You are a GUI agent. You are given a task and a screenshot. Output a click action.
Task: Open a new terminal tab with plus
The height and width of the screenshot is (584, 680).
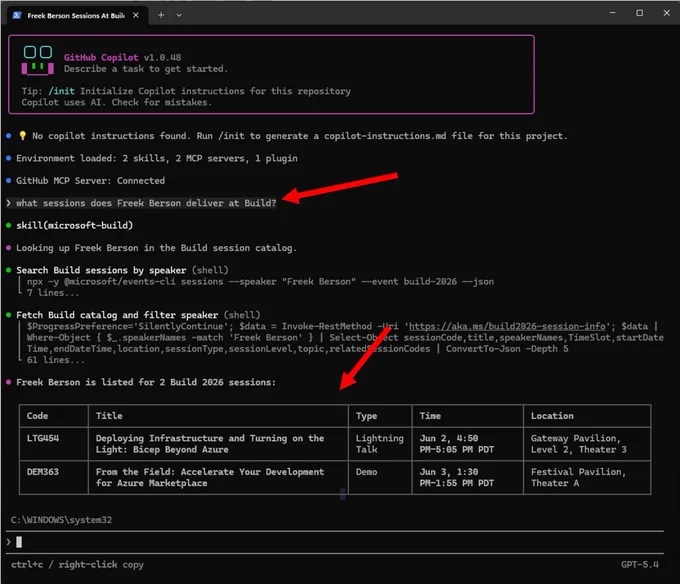tap(161, 15)
